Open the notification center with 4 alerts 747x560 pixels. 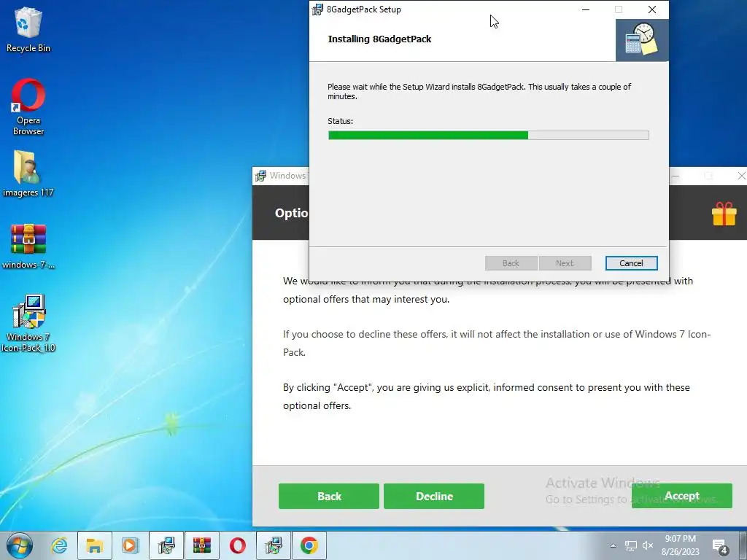719,547
